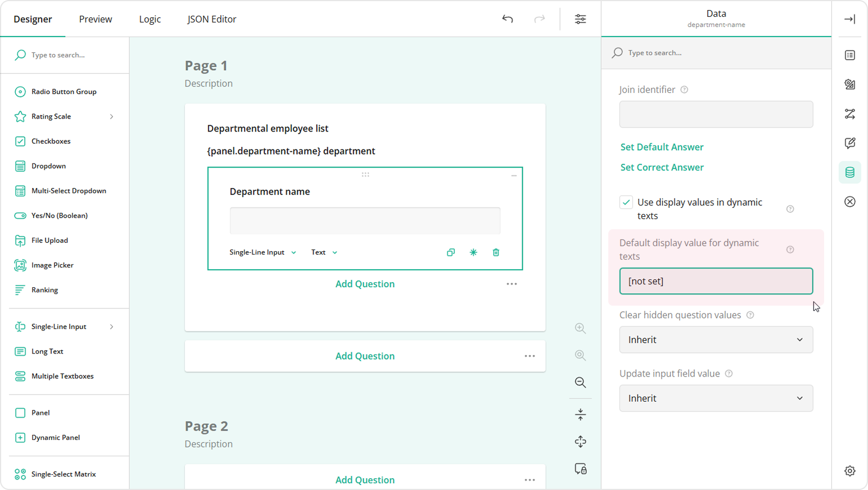Delete the Department name question
868x490 pixels.
[x=495, y=252]
